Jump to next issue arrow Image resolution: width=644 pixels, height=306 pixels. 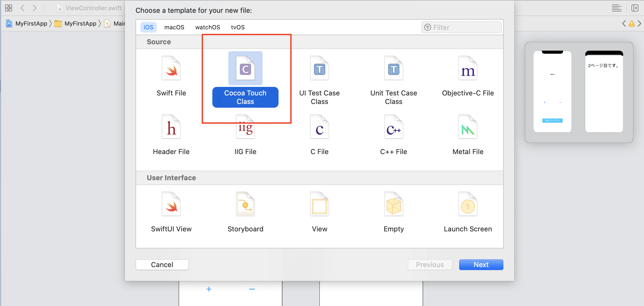639,23
